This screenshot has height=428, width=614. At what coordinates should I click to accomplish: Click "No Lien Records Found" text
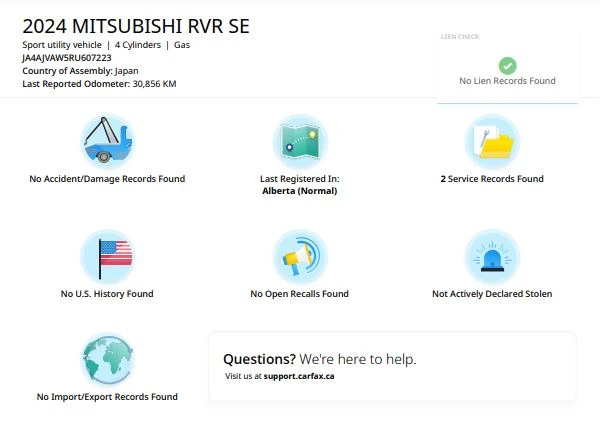point(507,81)
